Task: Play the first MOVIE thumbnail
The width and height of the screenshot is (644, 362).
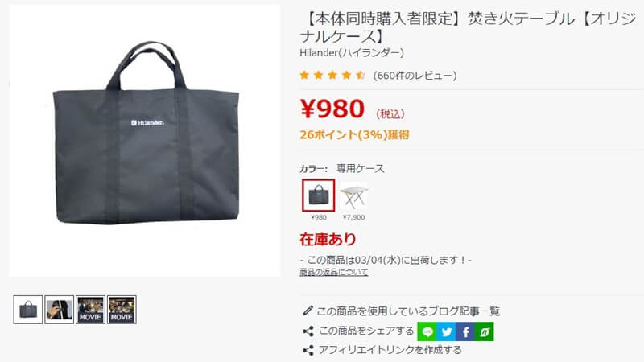Action: 90,310
